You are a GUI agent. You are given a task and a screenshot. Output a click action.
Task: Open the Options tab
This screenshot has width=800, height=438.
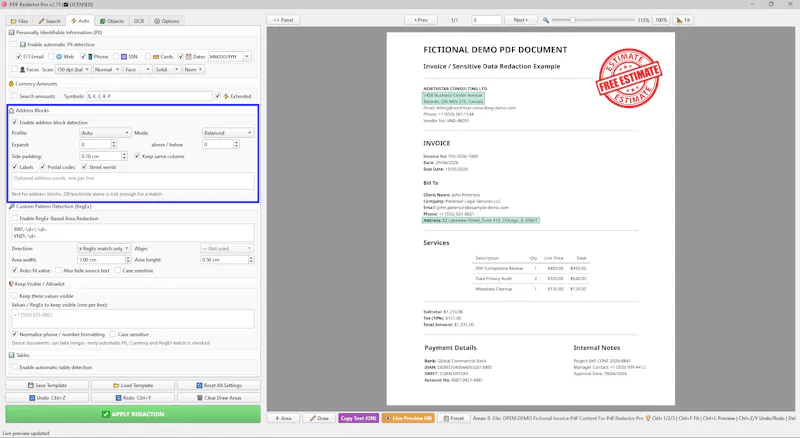[x=167, y=21]
